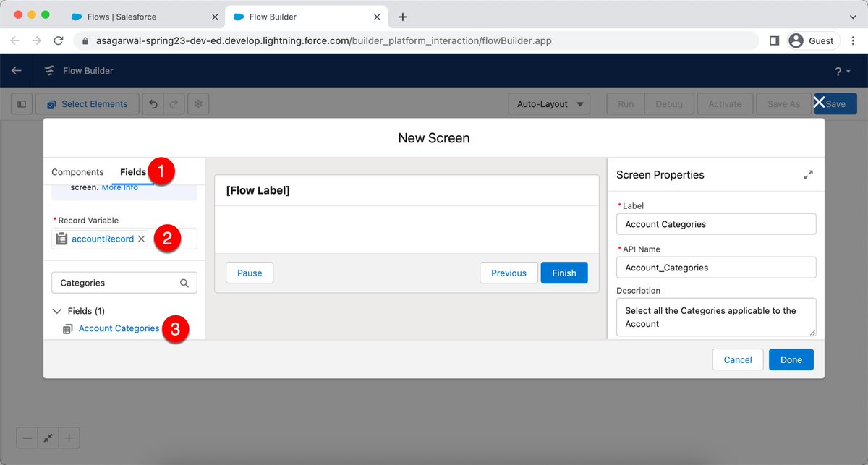Click Done in the New Screen dialog
This screenshot has width=868, height=465.
pos(791,359)
